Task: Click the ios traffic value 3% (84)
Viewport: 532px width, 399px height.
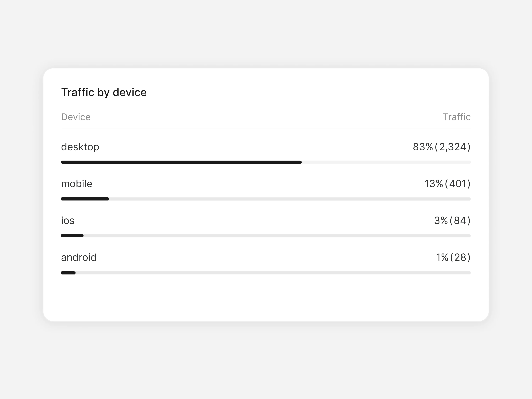Action: [x=452, y=221]
